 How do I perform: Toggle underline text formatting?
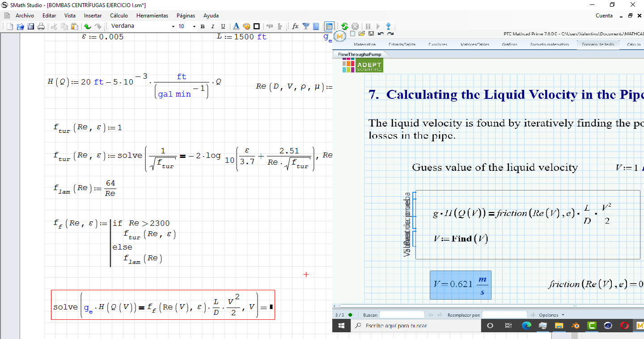tap(223, 26)
